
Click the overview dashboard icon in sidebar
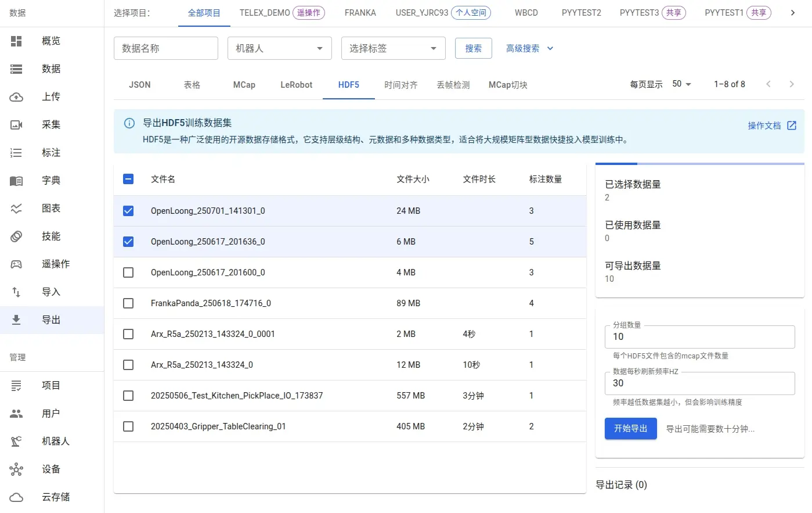point(16,41)
